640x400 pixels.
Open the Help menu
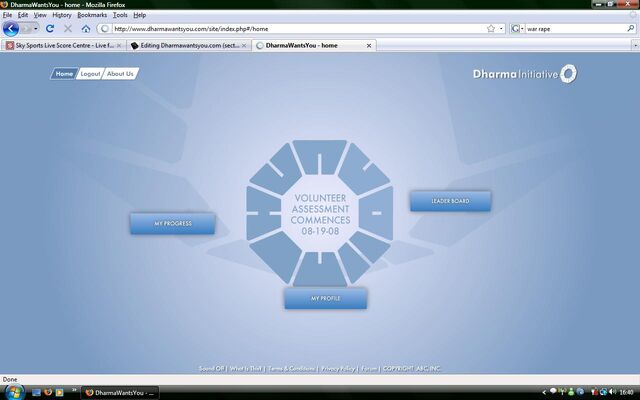click(140, 15)
